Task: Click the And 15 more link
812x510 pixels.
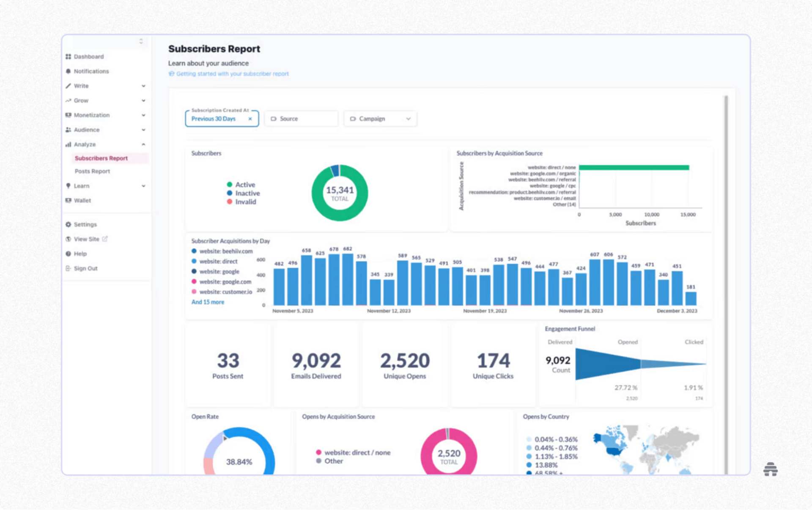Action: [207, 302]
